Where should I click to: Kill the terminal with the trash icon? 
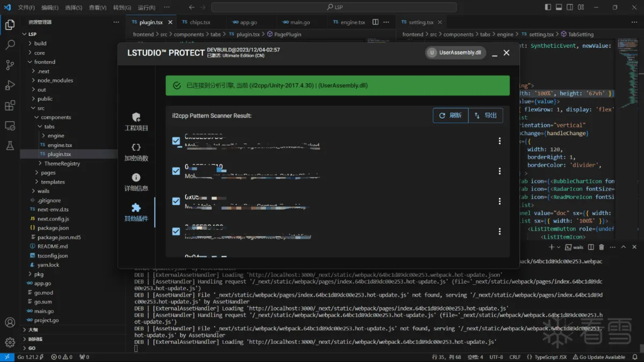pyautogui.click(x=601, y=247)
